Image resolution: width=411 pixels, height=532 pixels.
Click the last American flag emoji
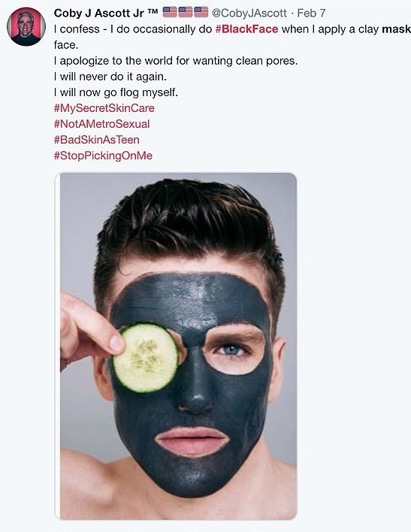tap(201, 12)
